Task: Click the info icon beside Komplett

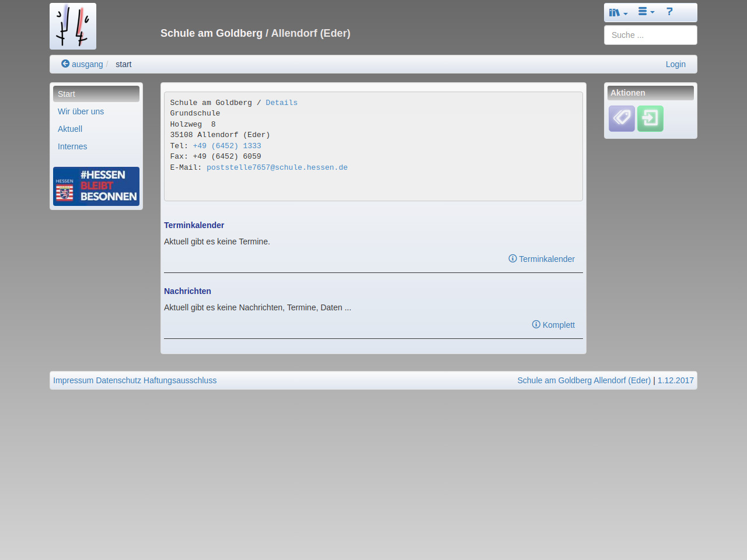Action: tap(536, 324)
